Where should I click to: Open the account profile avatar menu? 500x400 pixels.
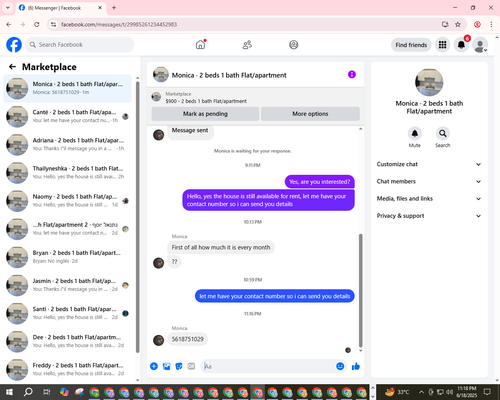(480, 45)
